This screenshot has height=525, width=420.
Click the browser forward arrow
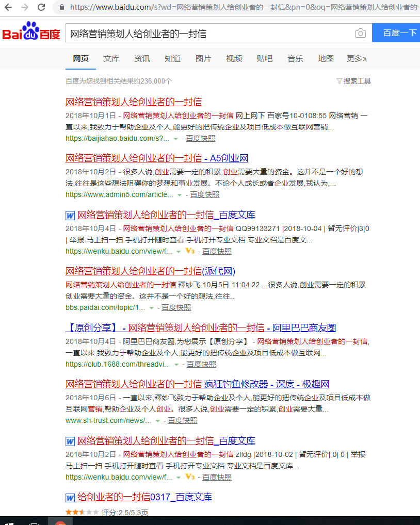25,7
